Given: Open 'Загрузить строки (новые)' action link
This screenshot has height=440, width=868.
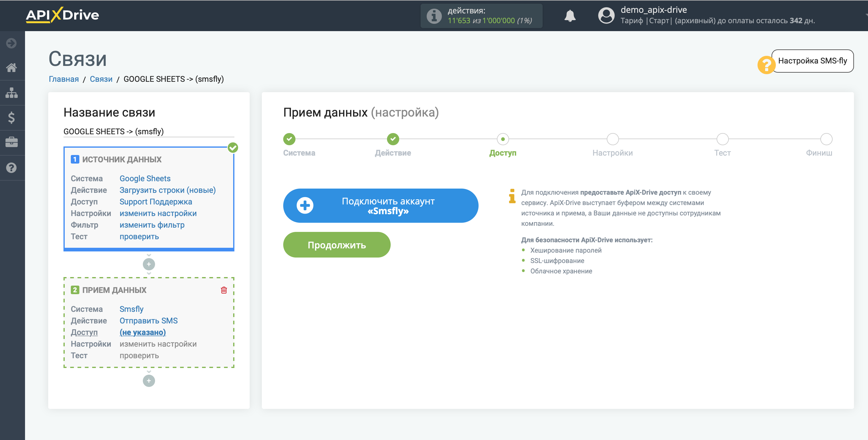Looking at the screenshot, I should coord(168,190).
